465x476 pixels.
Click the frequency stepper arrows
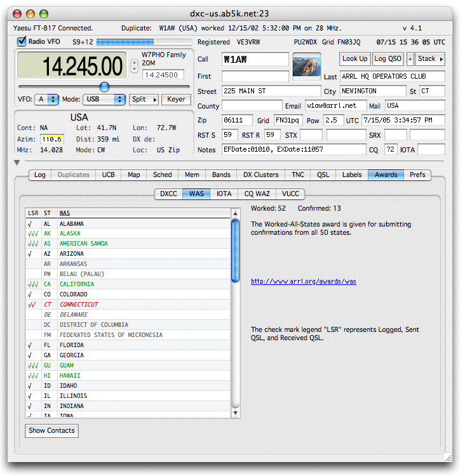click(x=133, y=65)
